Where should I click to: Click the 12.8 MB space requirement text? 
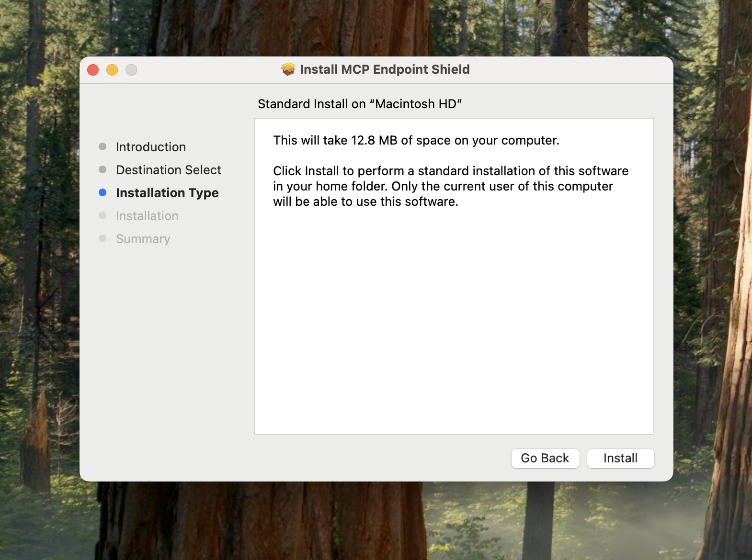coord(416,140)
